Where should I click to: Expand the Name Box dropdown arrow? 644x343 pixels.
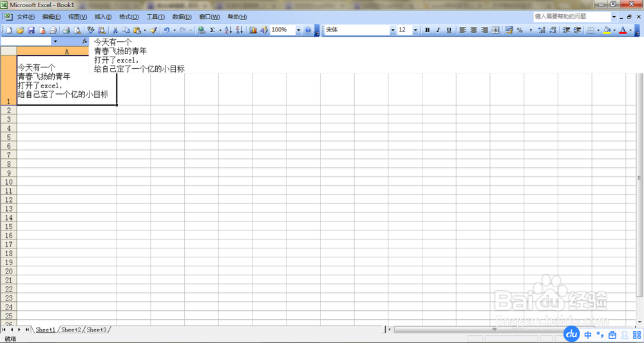[x=55, y=41]
